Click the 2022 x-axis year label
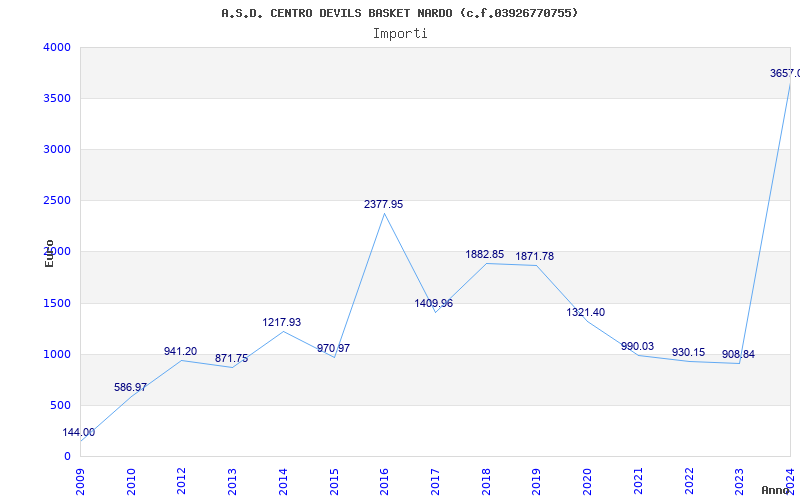This screenshot has height=500, width=800. [x=689, y=482]
